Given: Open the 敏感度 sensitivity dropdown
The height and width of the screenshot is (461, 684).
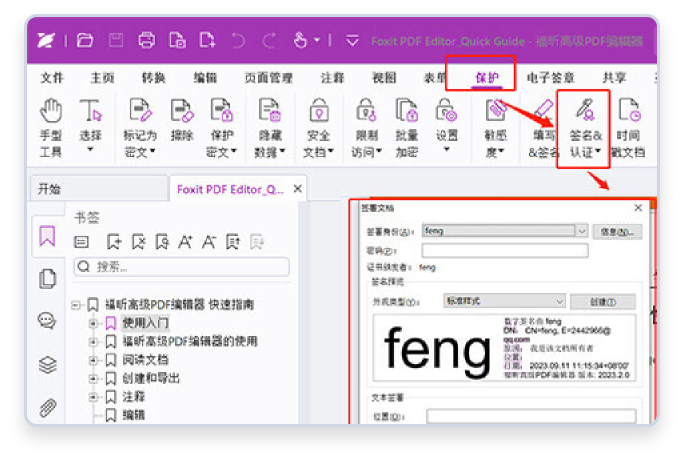Looking at the screenshot, I should [x=501, y=151].
